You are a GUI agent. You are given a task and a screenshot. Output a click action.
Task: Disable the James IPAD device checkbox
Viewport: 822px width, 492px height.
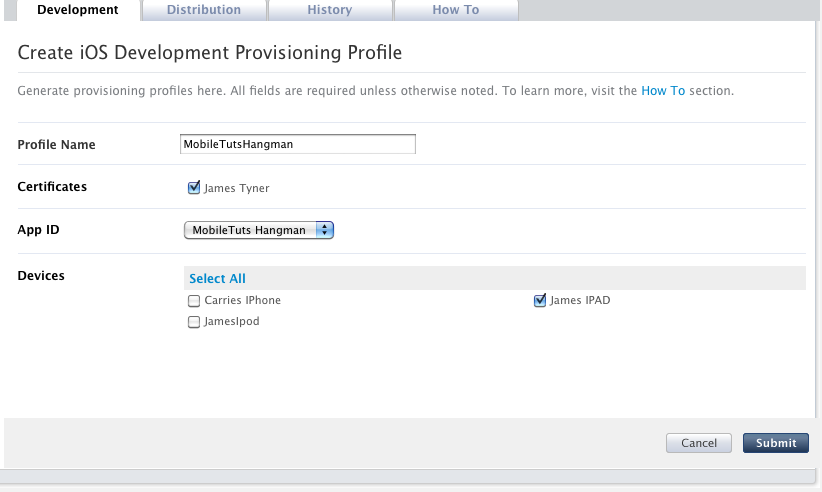click(x=541, y=300)
